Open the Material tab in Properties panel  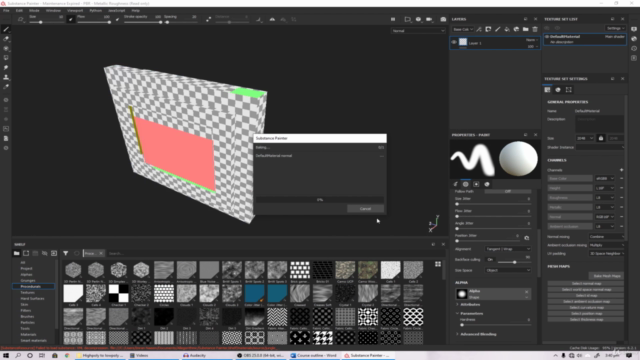tap(487, 184)
